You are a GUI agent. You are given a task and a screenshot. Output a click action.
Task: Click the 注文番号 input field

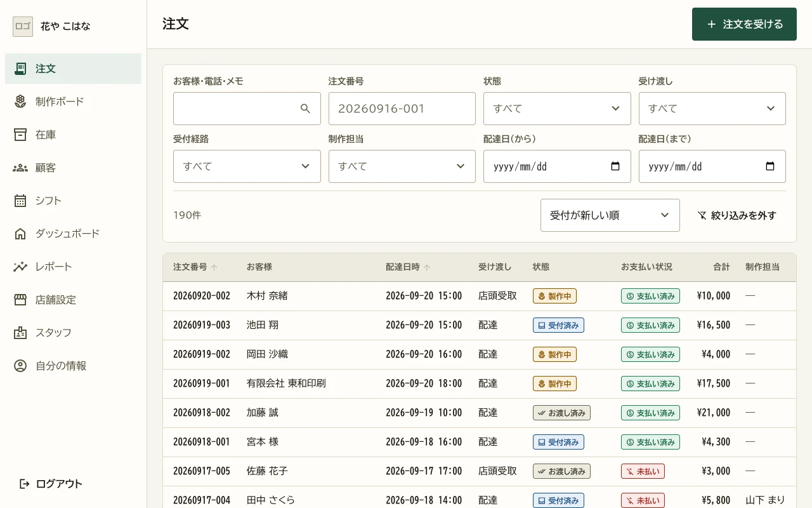(x=402, y=109)
